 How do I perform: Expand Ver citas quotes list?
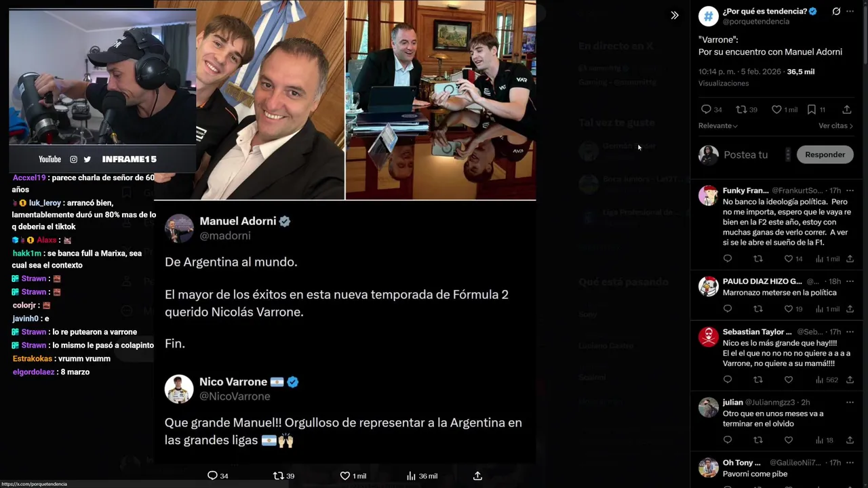pyautogui.click(x=835, y=126)
